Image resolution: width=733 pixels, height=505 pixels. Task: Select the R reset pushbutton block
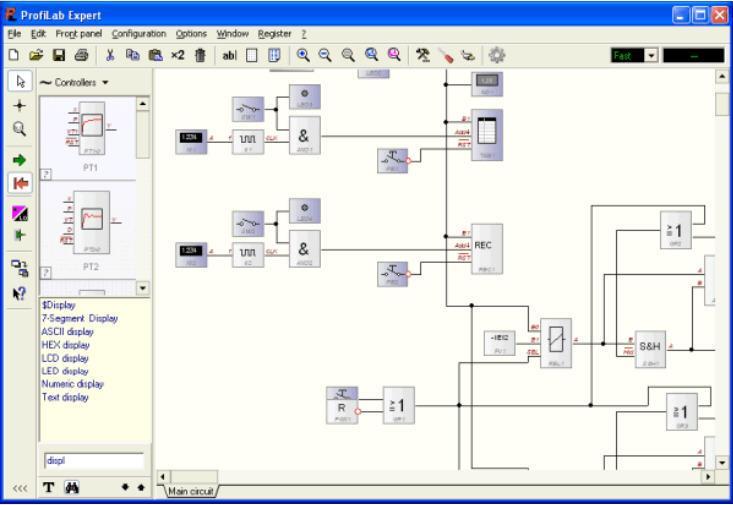coord(342,405)
